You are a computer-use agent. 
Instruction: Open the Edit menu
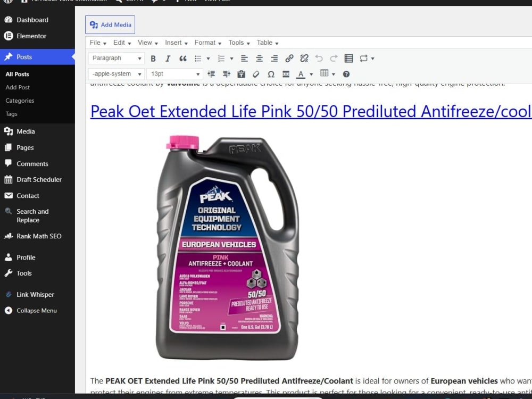pos(122,43)
